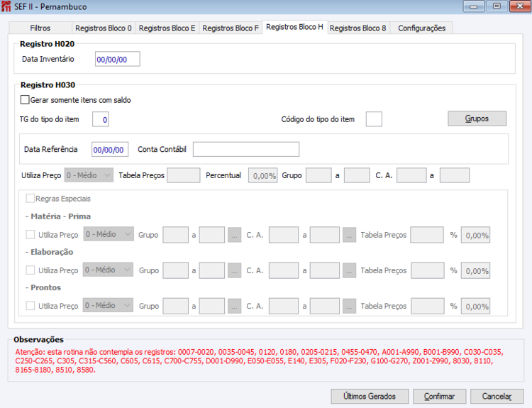The height and width of the screenshot is (408, 532).
Task: Click the Elaboração Tabela Preços field
Action: coord(428,270)
